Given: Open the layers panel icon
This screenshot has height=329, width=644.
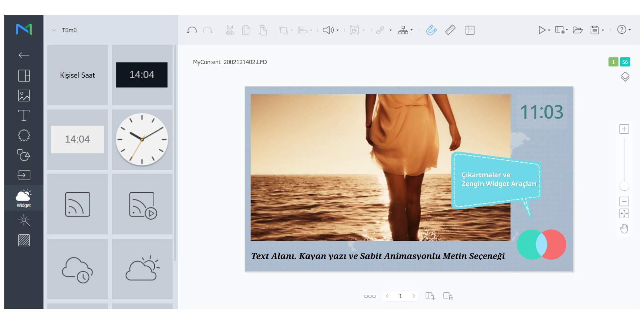Looking at the screenshot, I should tap(625, 77).
